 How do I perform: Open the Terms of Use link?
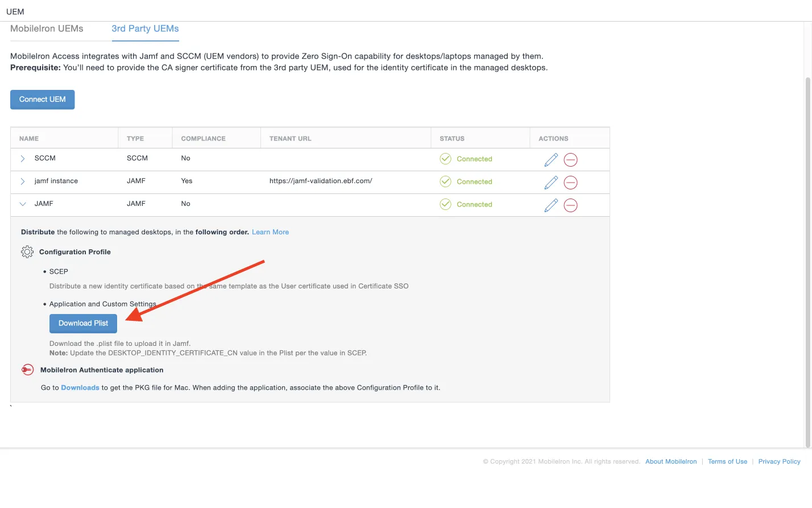pyautogui.click(x=727, y=461)
